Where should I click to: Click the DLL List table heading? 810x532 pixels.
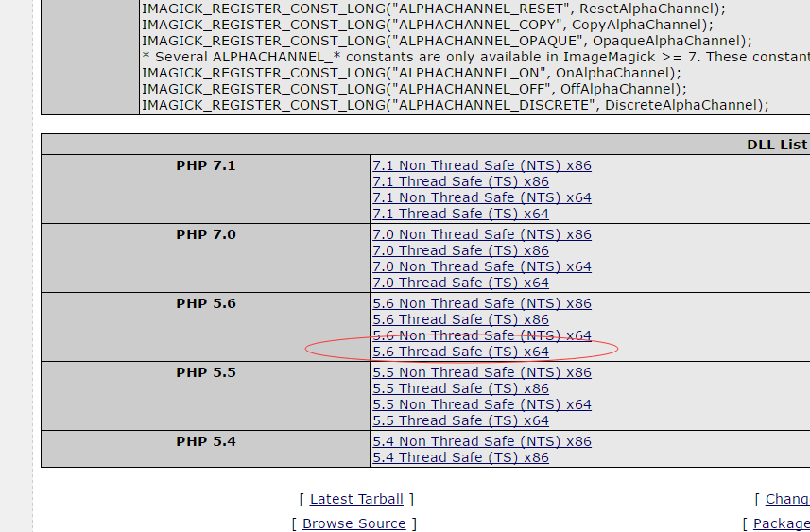point(777,145)
